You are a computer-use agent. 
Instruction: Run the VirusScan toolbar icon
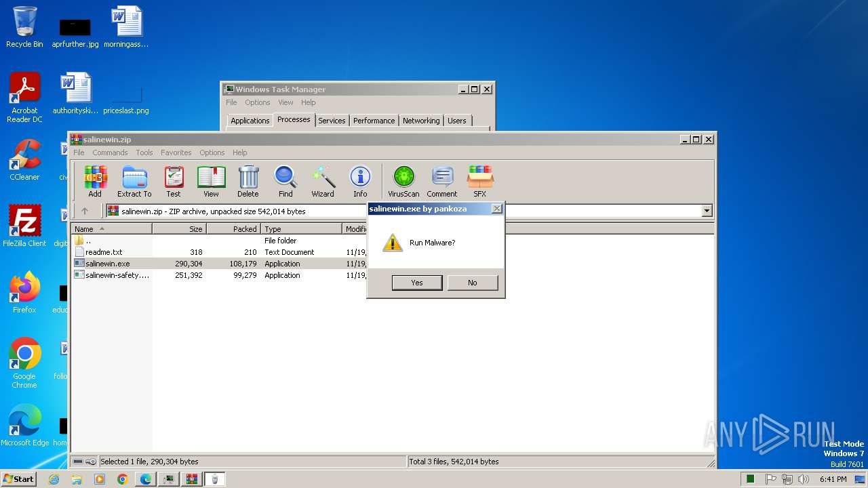tap(403, 182)
